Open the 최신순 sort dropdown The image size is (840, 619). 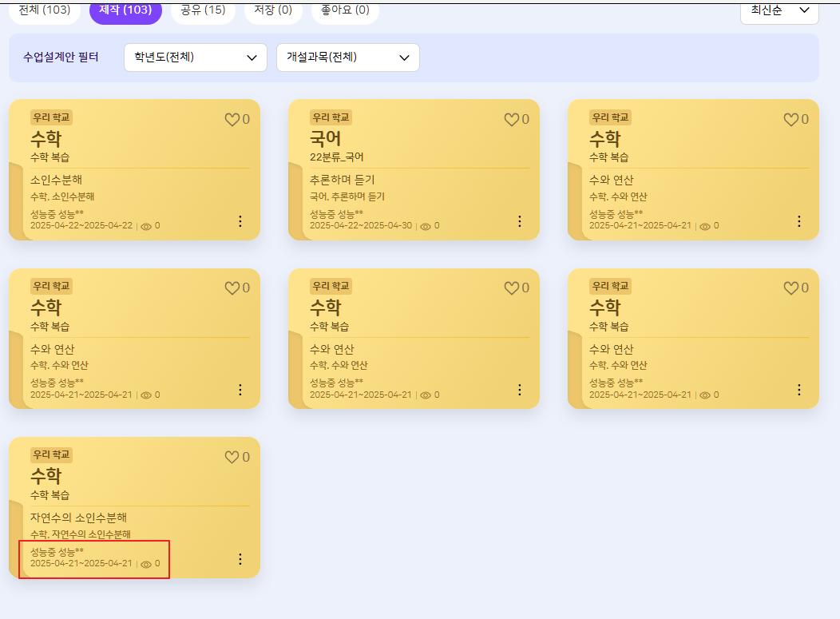(x=779, y=10)
